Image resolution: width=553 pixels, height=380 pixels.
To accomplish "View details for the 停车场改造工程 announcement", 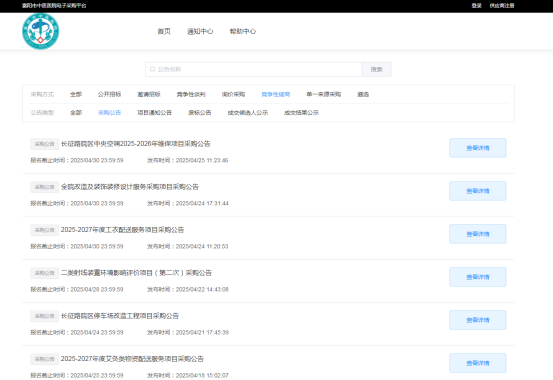I will tap(478, 320).
